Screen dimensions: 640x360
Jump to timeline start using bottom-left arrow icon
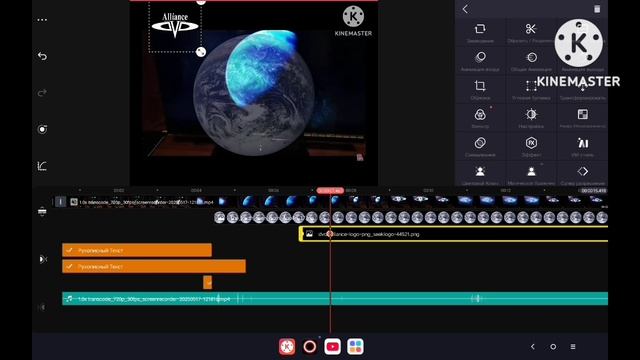[42, 307]
